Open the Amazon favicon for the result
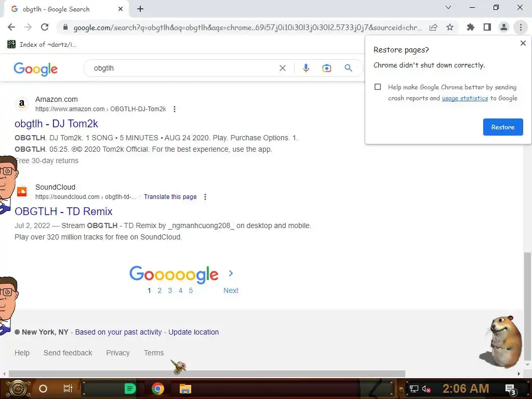 [22, 104]
